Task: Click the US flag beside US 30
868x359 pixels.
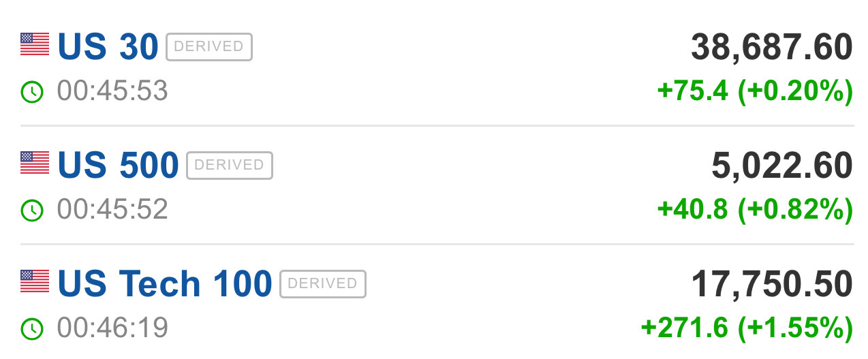Action: coord(35,45)
